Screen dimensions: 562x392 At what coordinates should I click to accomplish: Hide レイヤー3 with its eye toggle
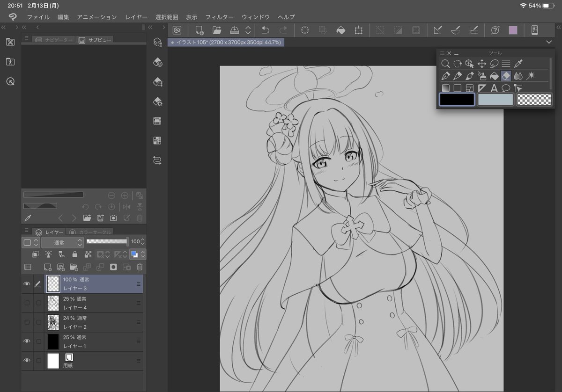[x=27, y=283]
